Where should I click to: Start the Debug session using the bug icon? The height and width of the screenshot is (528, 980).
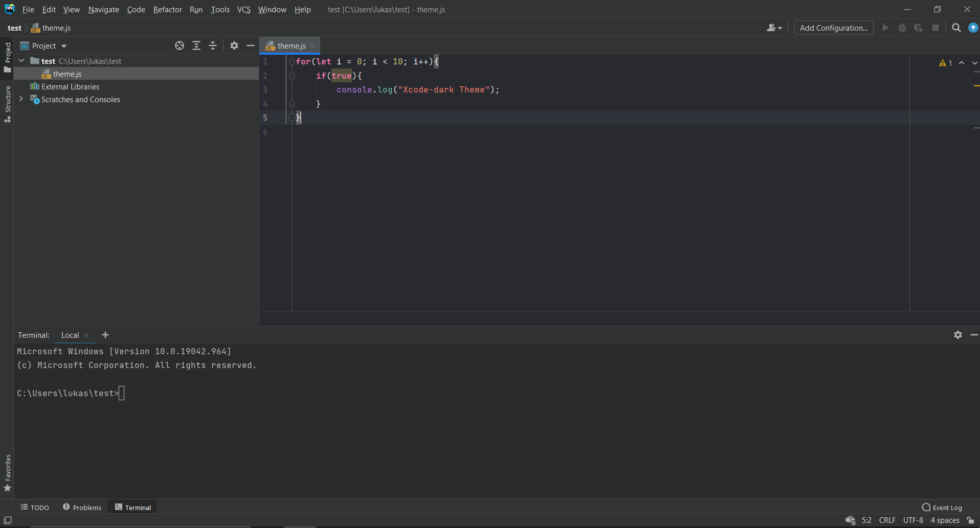click(x=902, y=28)
